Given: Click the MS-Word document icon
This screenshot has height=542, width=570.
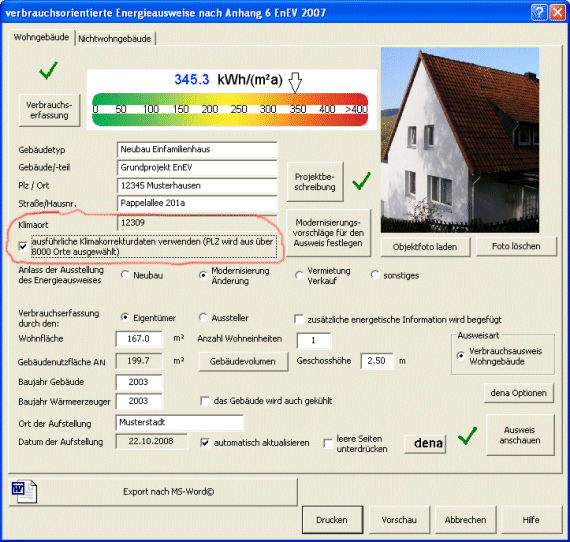Looking at the screenshot, I should (24, 491).
